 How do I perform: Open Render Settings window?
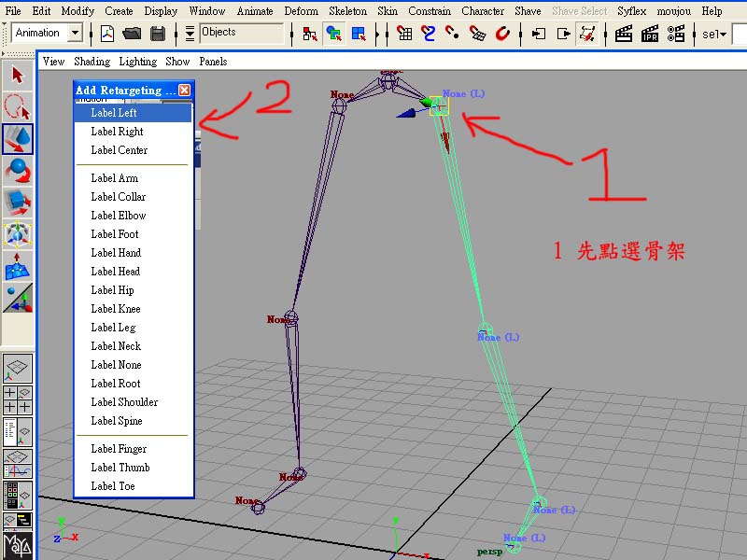(675, 34)
